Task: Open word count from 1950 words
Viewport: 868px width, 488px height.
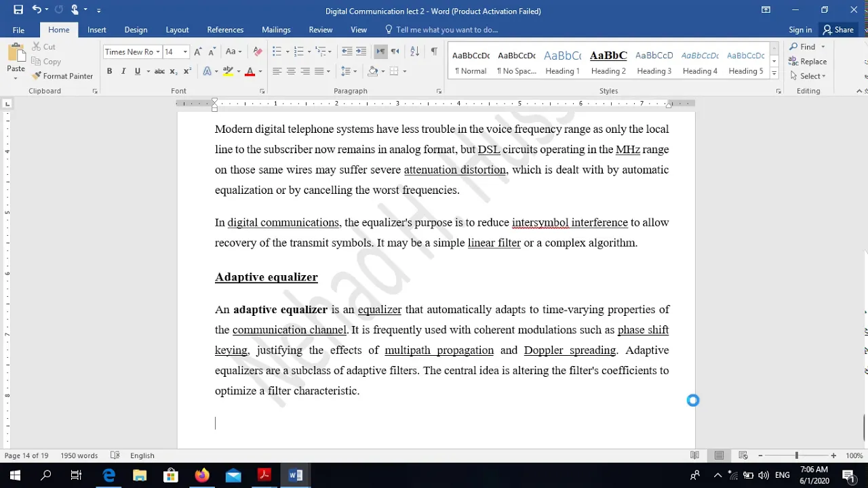Action: tap(79, 455)
